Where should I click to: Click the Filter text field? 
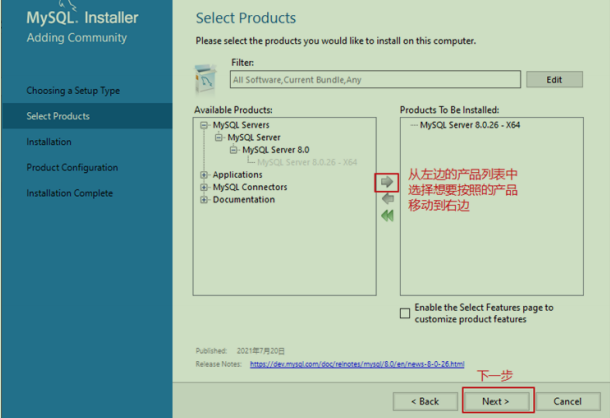pyautogui.click(x=375, y=79)
